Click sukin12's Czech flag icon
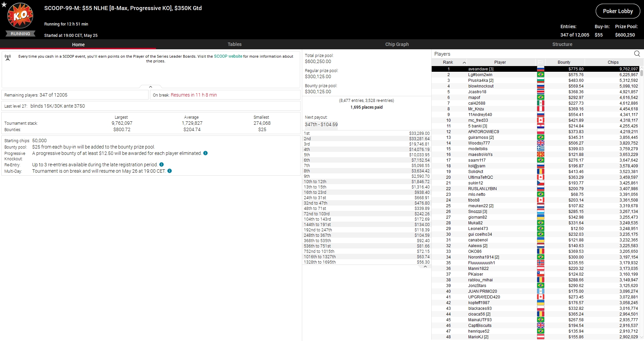 540,183
